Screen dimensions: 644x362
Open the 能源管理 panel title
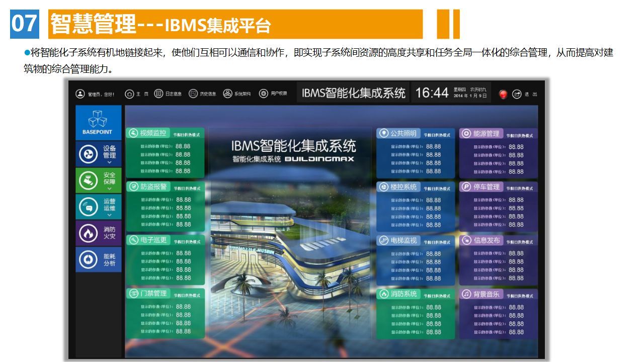(487, 134)
